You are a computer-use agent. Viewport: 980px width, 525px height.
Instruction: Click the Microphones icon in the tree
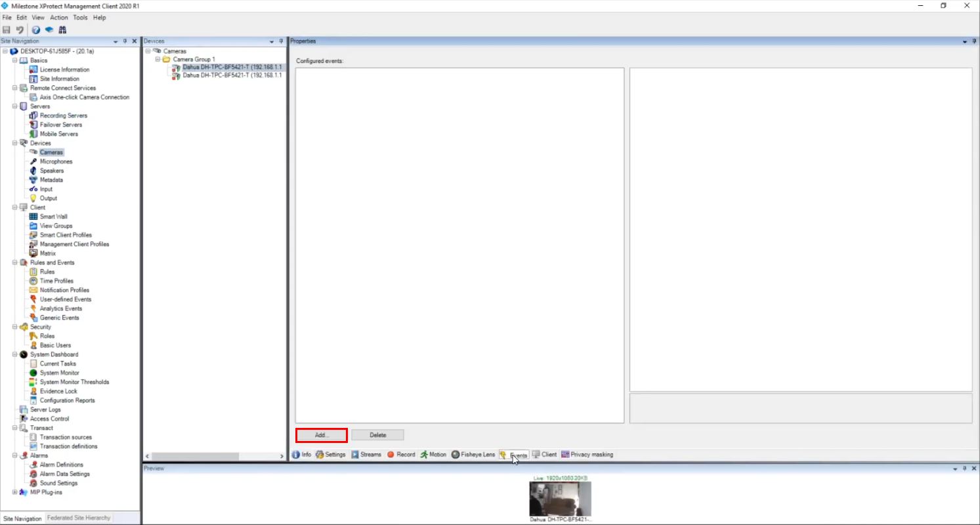pos(34,161)
